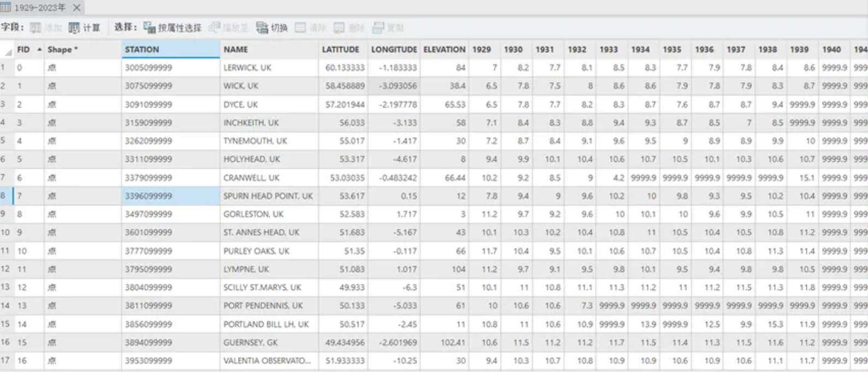
Task: Click the NAME cell ST. ANNES HEAD, UK
Action: (x=269, y=232)
